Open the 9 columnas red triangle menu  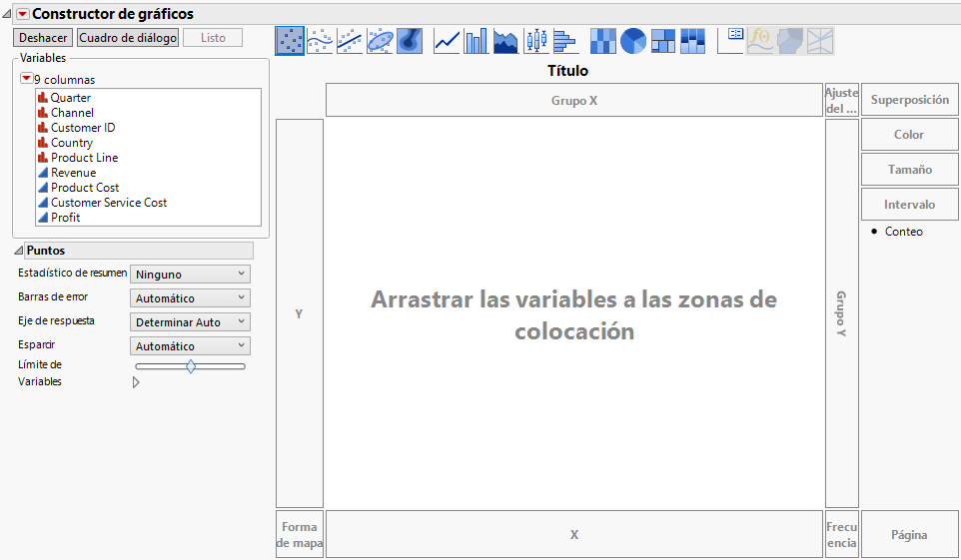(x=27, y=79)
